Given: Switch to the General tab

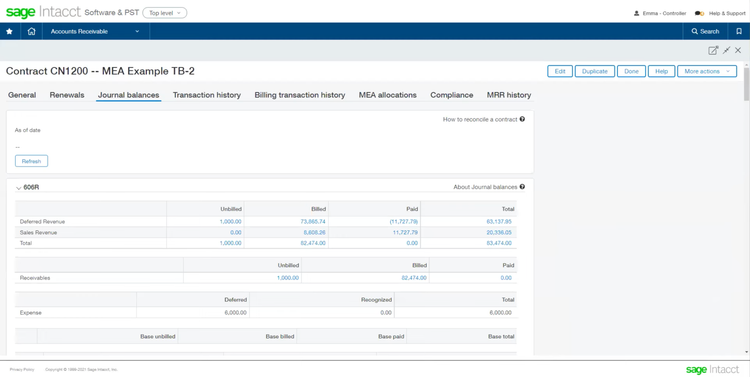Looking at the screenshot, I should click(x=22, y=95).
